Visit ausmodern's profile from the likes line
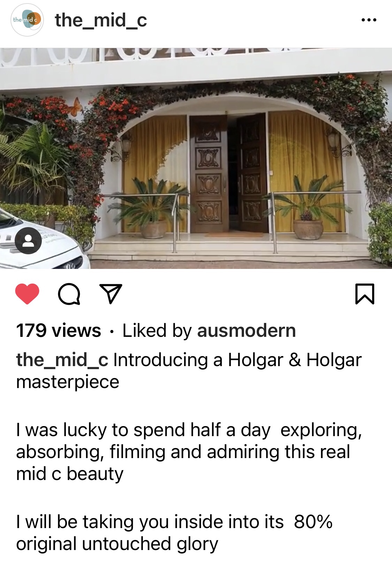The width and height of the screenshot is (392, 565). coord(246,331)
